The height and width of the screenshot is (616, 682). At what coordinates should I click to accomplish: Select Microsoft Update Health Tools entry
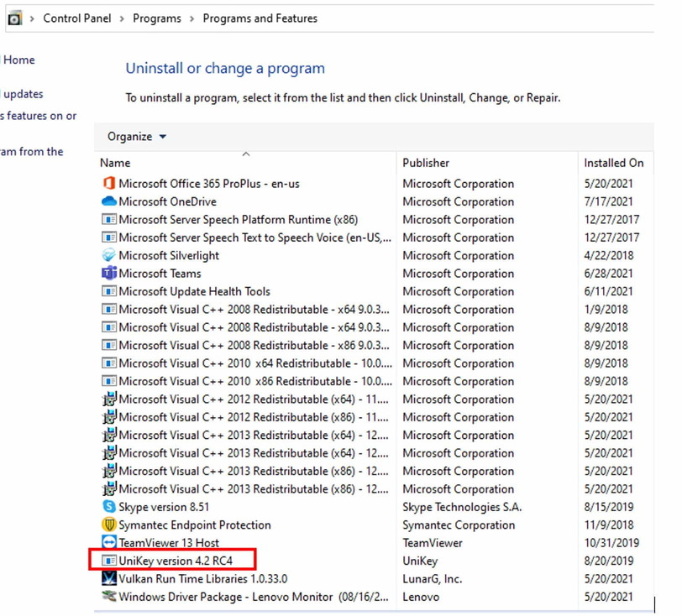coord(194,291)
